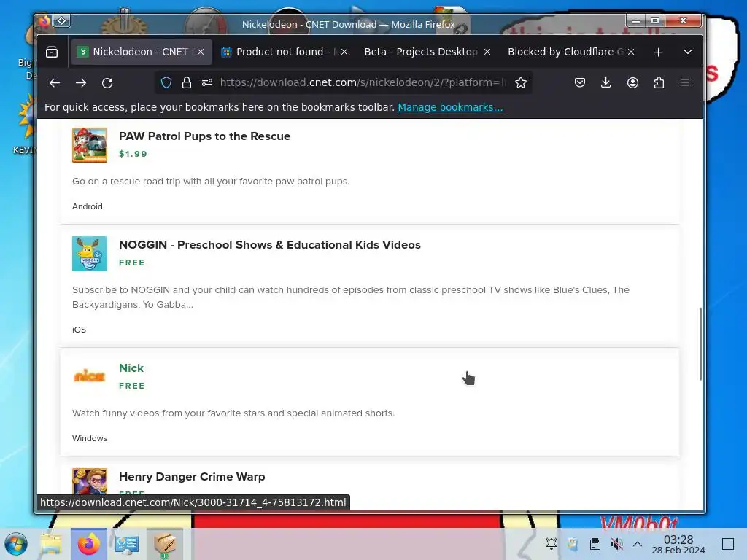Click the Firefox taskbar icon
The width and height of the screenshot is (747, 560).
pos(88,544)
